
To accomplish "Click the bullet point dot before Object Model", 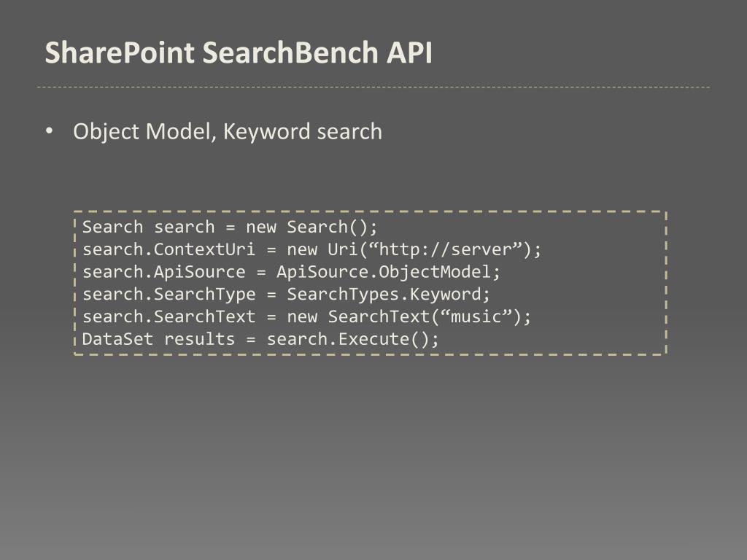I will click(49, 131).
